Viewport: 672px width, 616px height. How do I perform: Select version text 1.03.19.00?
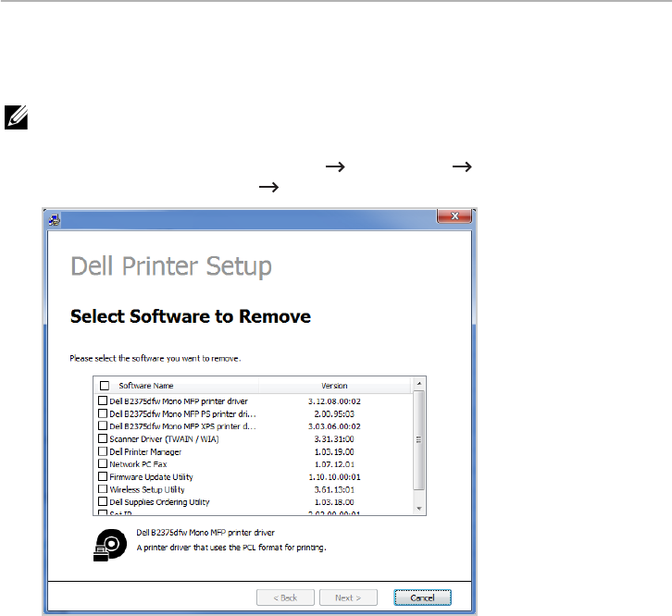point(334,451)
